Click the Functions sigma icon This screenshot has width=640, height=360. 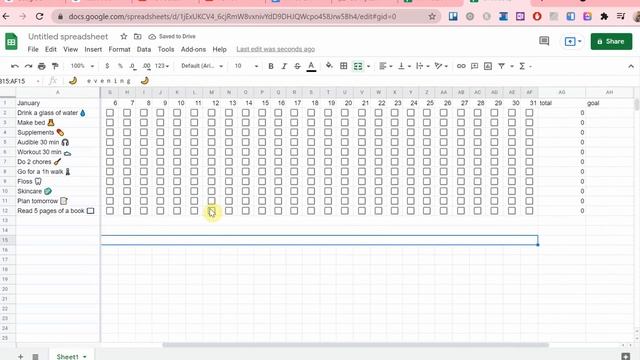pyautogui.click(x=522, y=66)
